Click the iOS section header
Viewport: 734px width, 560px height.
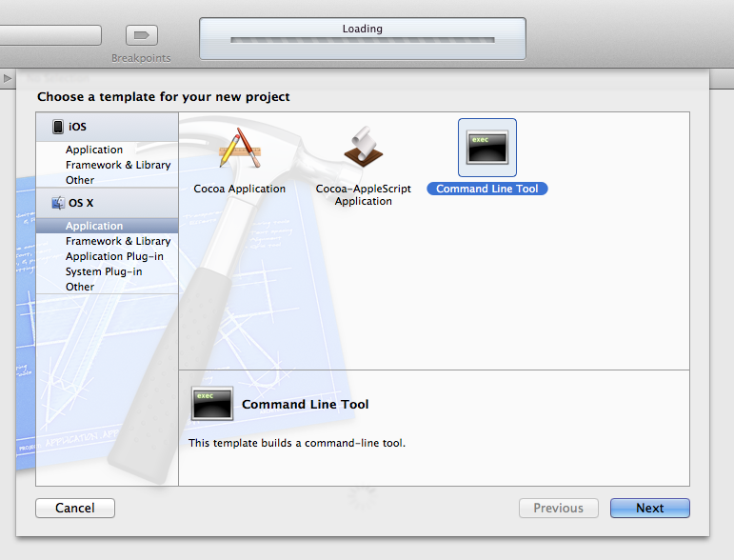pyautogui.click(x=108, y=127)
